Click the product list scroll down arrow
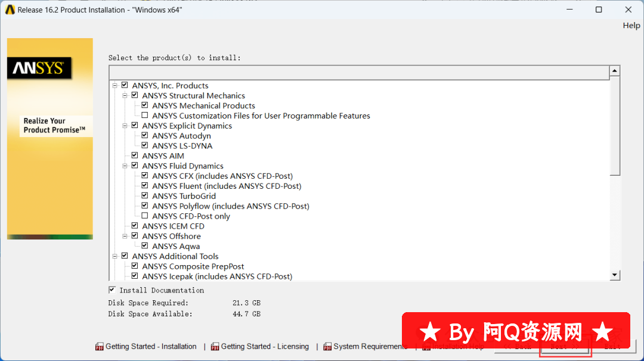Screen dimensions: 644x361 [x=614, y=275]
